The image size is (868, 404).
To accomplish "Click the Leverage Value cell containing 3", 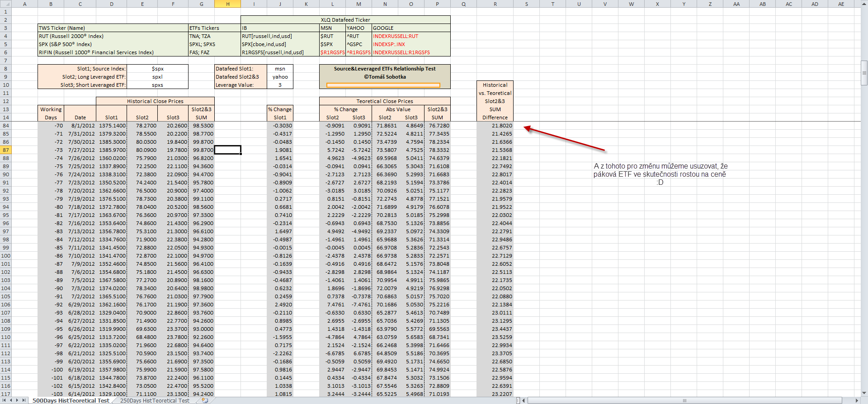I will pos(280,85).
